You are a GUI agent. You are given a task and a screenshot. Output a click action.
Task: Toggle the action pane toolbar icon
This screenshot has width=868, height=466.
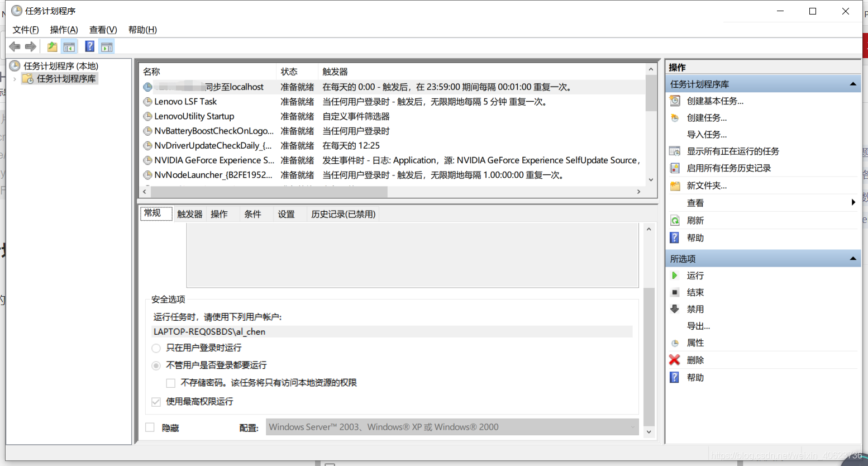(x=107, y=46)
